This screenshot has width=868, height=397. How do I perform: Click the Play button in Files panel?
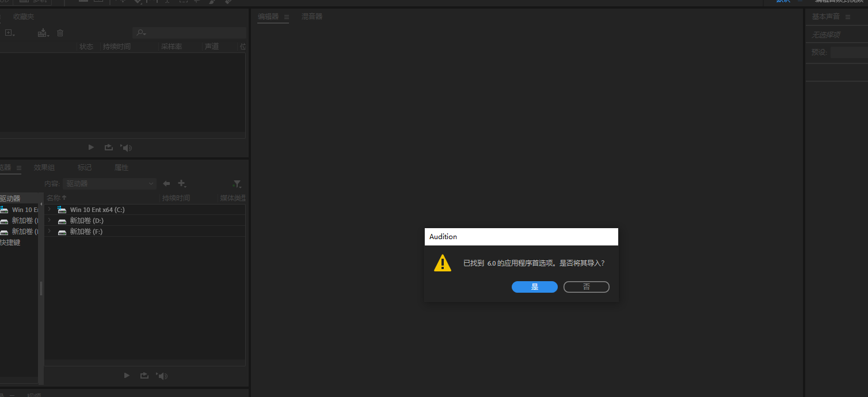click(x=91, y=148)
